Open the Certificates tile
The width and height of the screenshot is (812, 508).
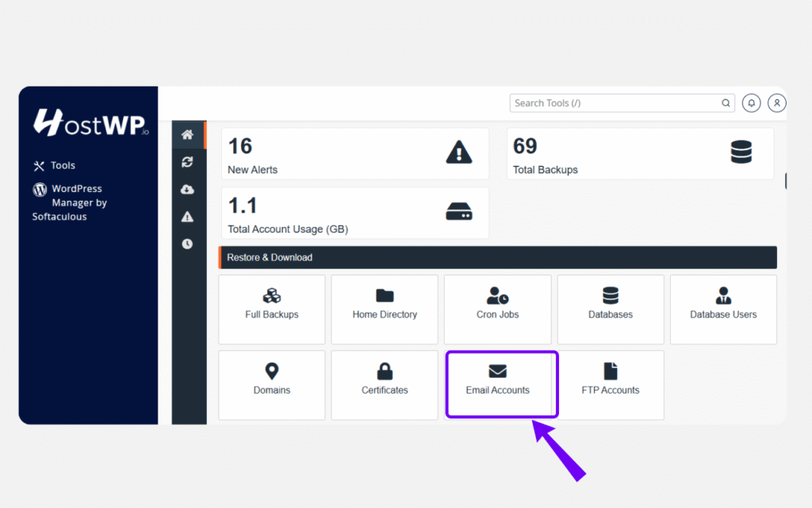[385, 385]
